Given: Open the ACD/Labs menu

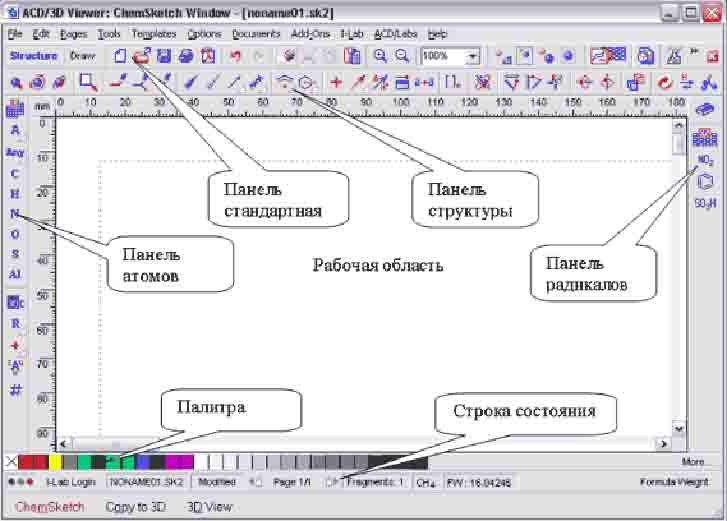Looking at the screenshot, I should pos(395,34).
